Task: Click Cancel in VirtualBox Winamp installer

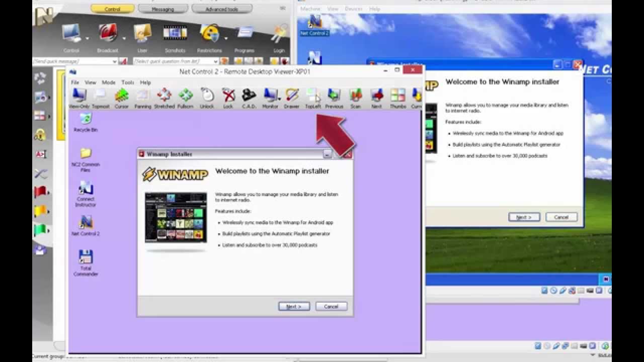Action: point(561,217)
